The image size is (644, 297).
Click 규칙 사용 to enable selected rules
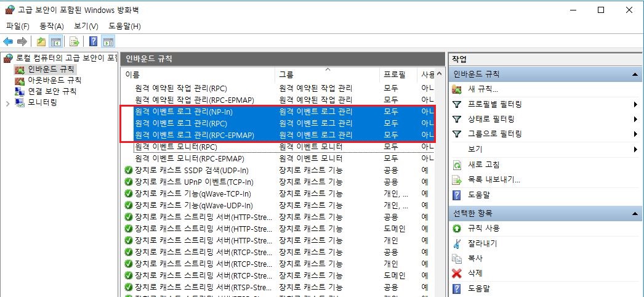pyautogui.click(x=484, y=228)
